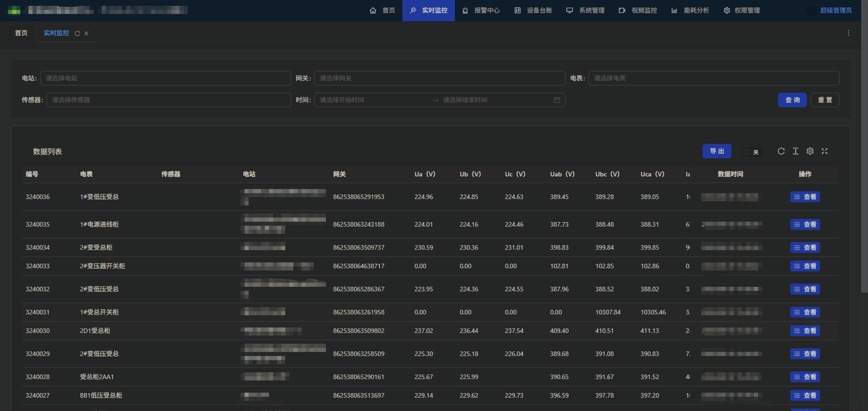Click the monitor icon beside 系统管理

pos(569,10)
